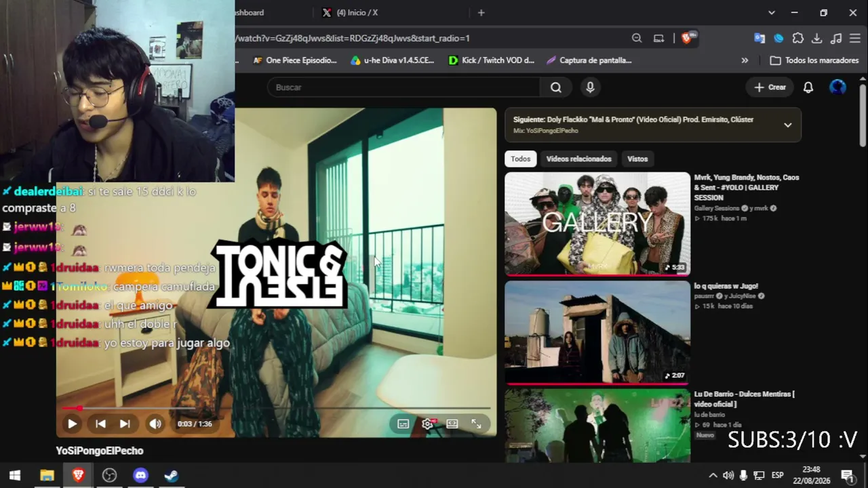The image size is (868, 488).
Task: Visit the lu de barrio channel
Action: [x=709, y=414]
